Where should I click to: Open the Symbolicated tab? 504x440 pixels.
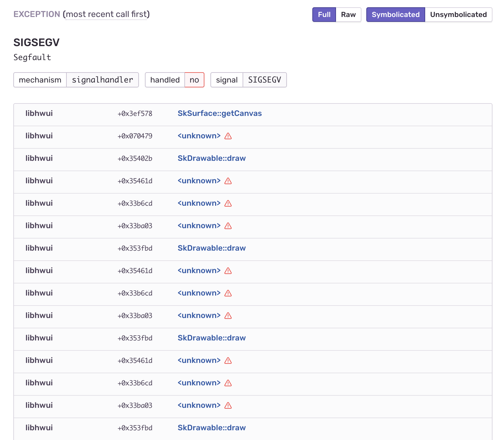click(395, 14)
